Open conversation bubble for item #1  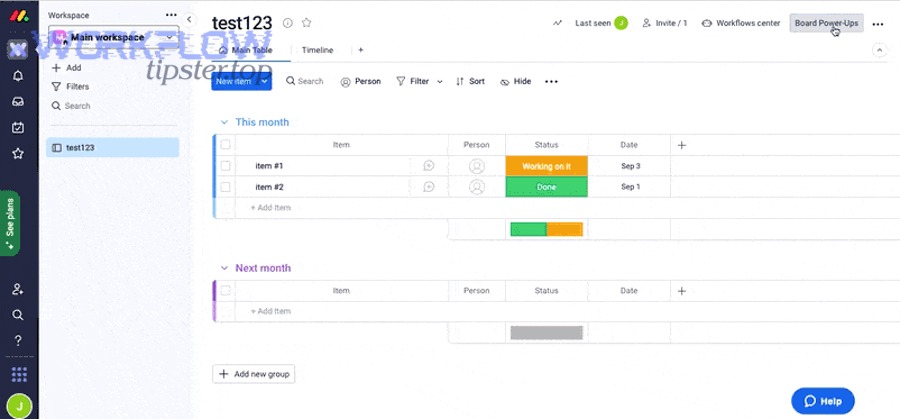point(428,166)
